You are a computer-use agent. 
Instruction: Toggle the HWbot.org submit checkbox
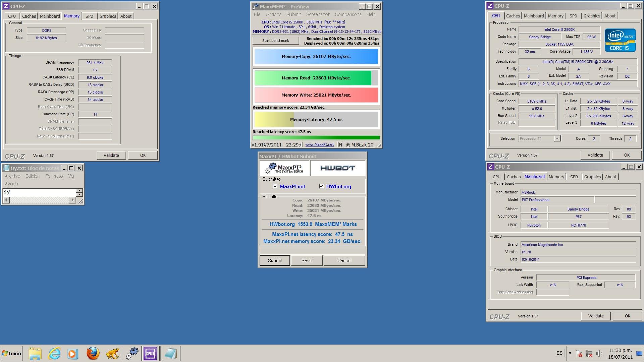pyautogui.click(x=321, y=186)
